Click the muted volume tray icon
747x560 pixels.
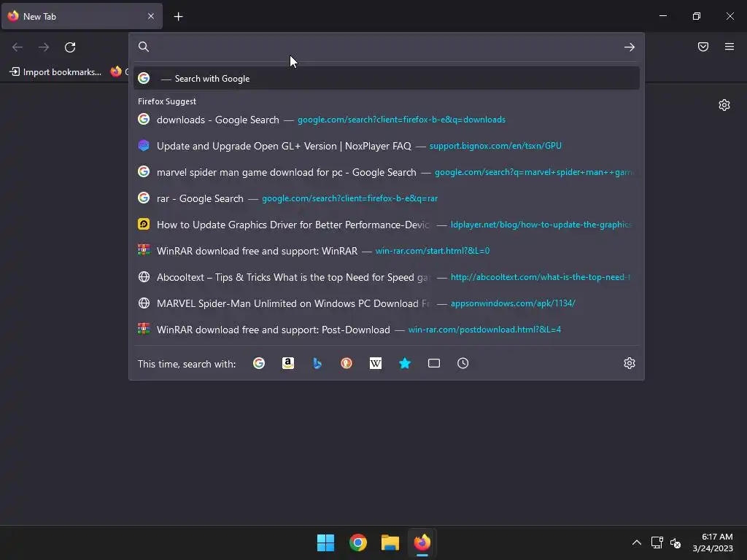pos(675,542)
